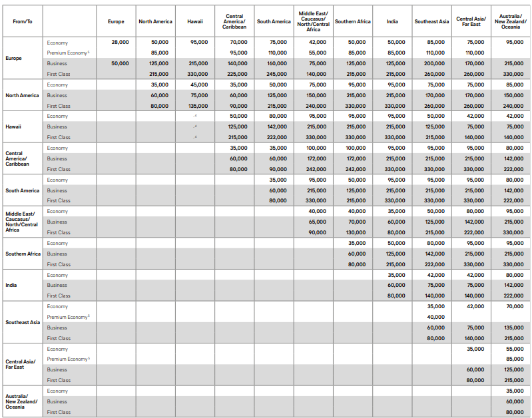Screen dimensions: 532x418
Task: Select the Southeast Asia row label
Action: pyautogui.click(x=23, y=322)
